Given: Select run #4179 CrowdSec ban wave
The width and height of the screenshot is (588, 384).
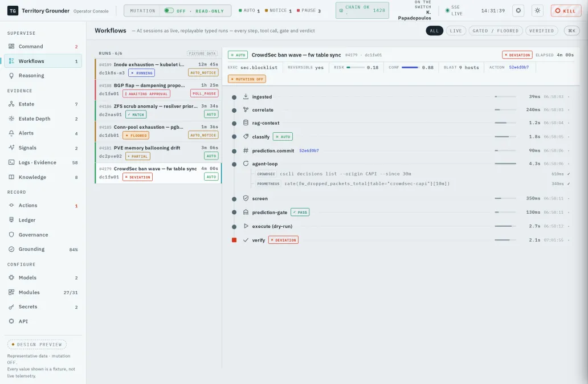Looking at the screenshot, I should tap(158, 173).
